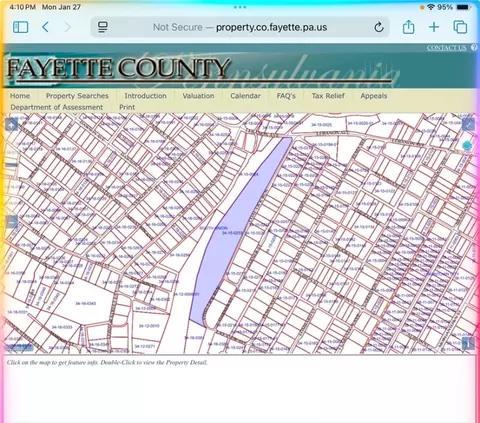Zoom in with the map plus button
Image resolution: width=480 pixels, height=423 pixels.
click(x=12, y=125)
